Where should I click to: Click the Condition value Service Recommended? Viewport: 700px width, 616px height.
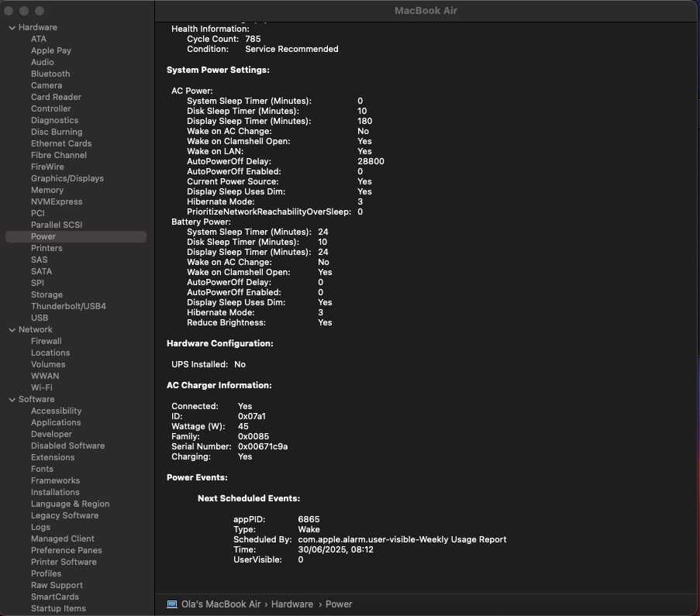pos(291,49)
